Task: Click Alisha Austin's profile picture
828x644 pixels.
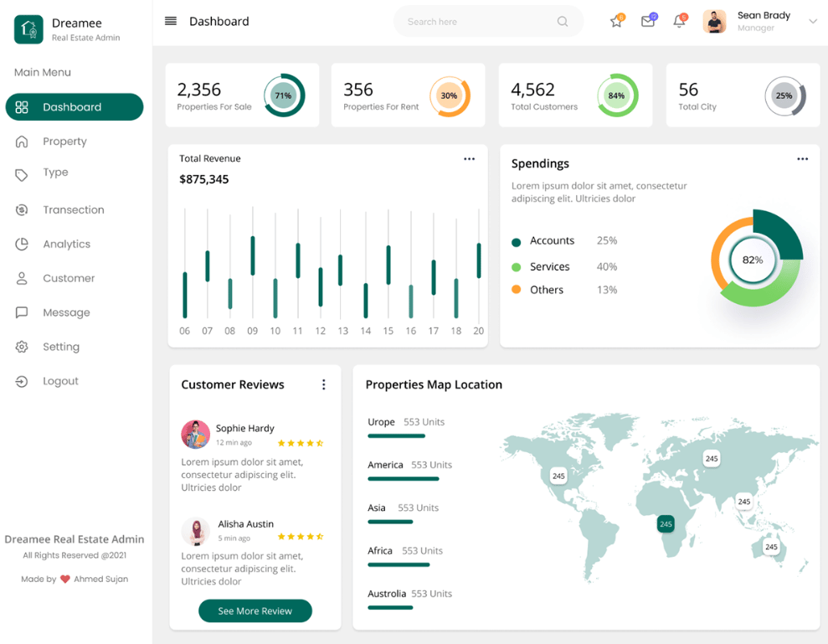Action: (x=195, y=532)
